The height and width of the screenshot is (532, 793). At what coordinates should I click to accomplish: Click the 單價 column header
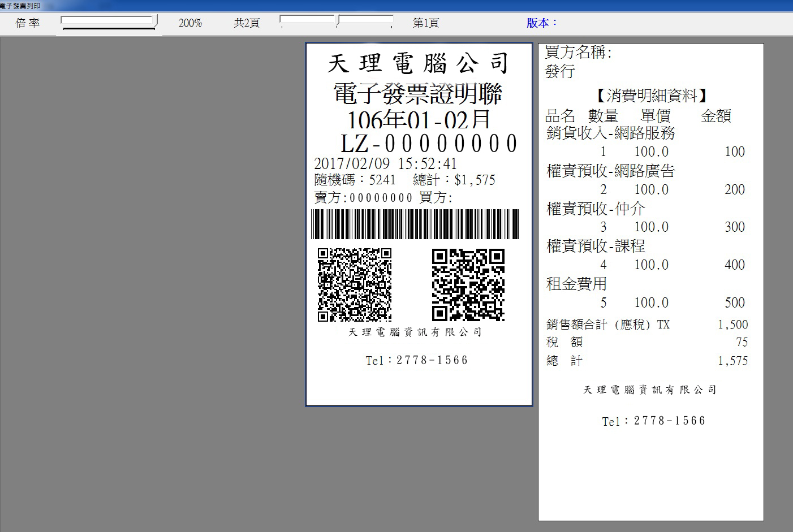[x=656, y=116]
